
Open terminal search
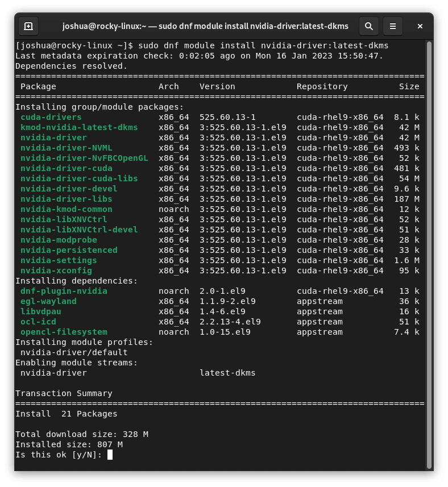(x=369, y=26)
